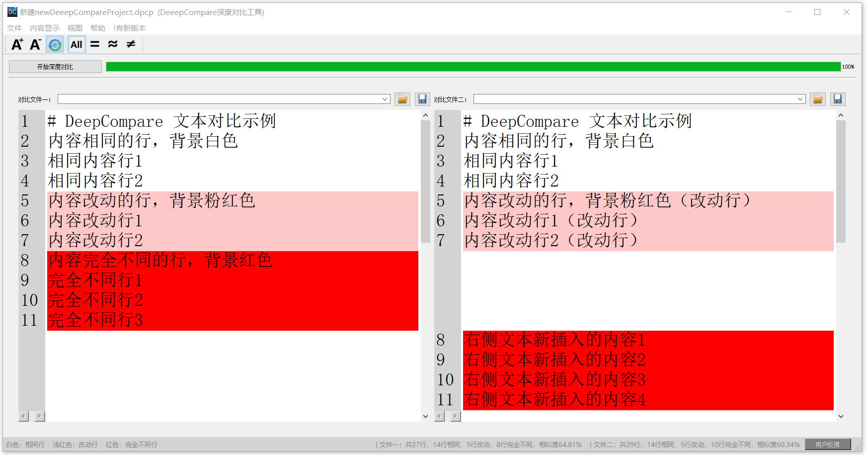This screenshot has width=868, height=455.
Task: Decrease font size with A- icon
Action: 35,45
